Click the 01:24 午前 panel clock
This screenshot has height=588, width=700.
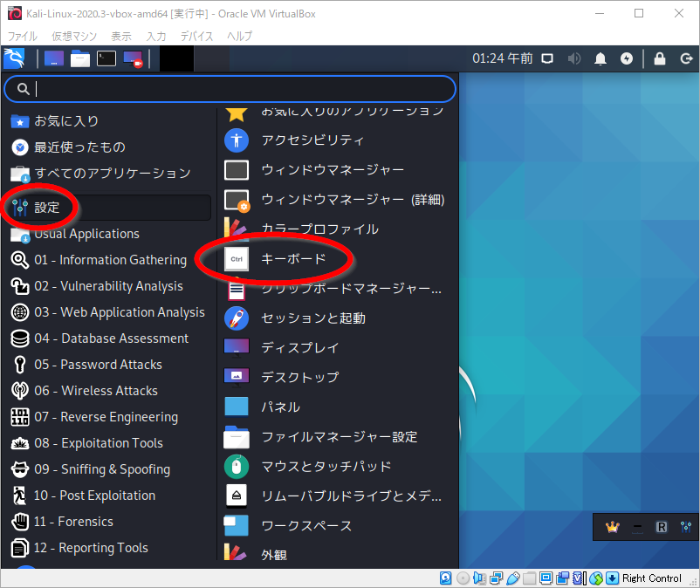point(503,58)
